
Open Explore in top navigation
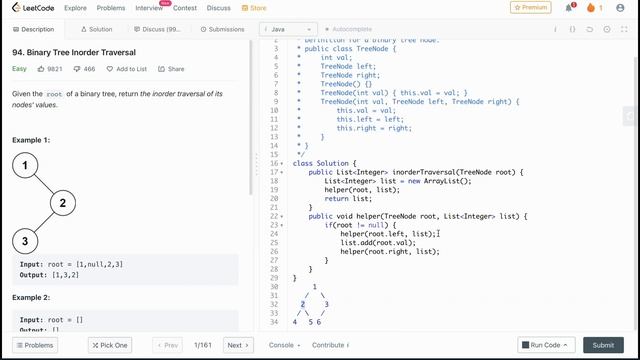(76, 8)
